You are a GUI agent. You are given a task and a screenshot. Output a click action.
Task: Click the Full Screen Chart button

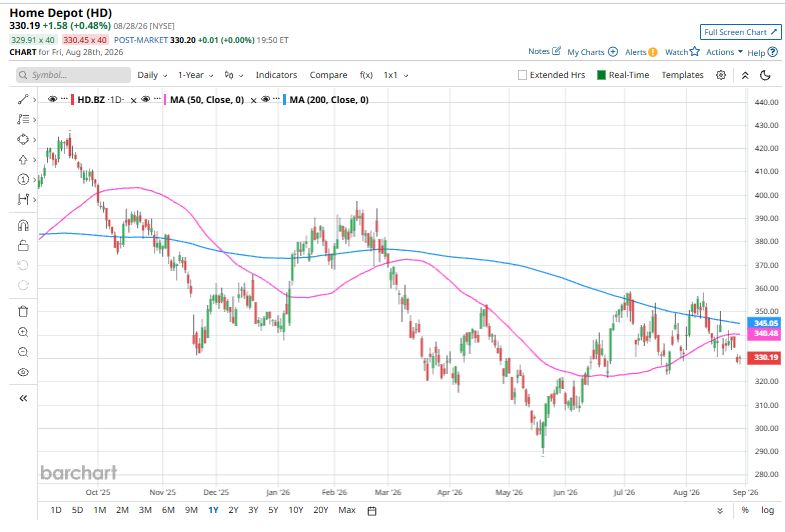(740, 32)
